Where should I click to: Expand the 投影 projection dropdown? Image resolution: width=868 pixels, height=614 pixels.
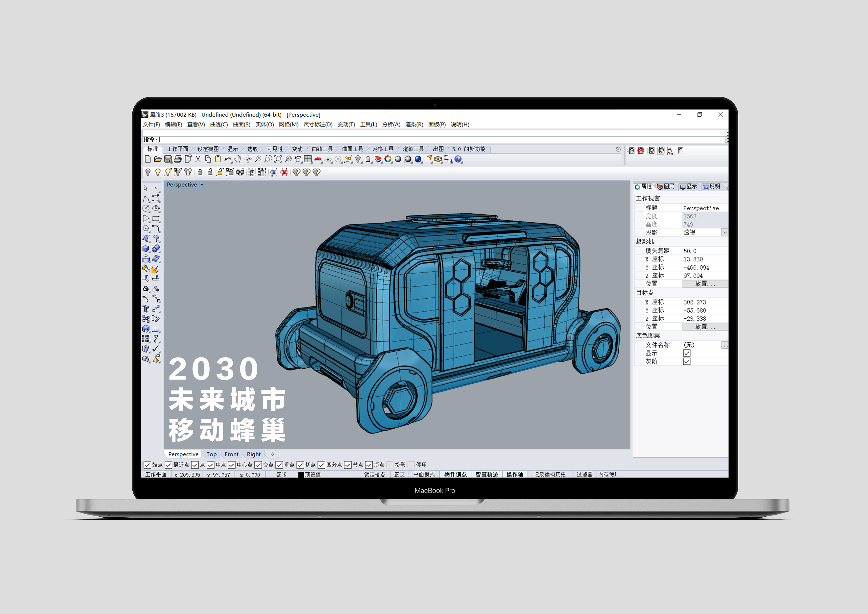[725, 233]
